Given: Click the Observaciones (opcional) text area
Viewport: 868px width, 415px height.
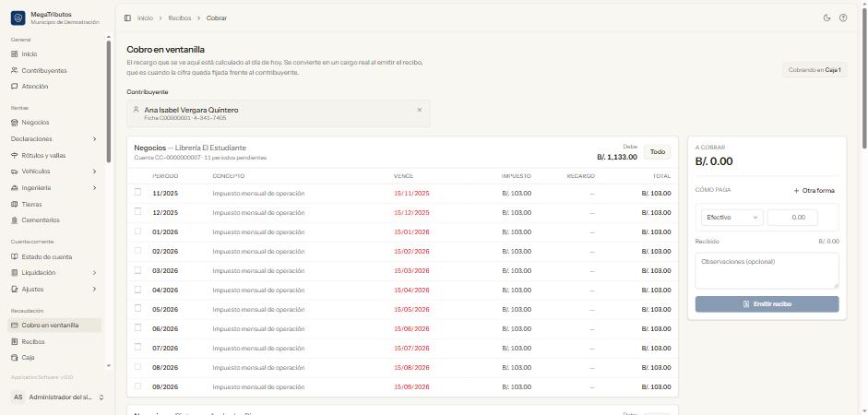Looking at the screenshot, I should pyautogui.click(x=767, y=270).
